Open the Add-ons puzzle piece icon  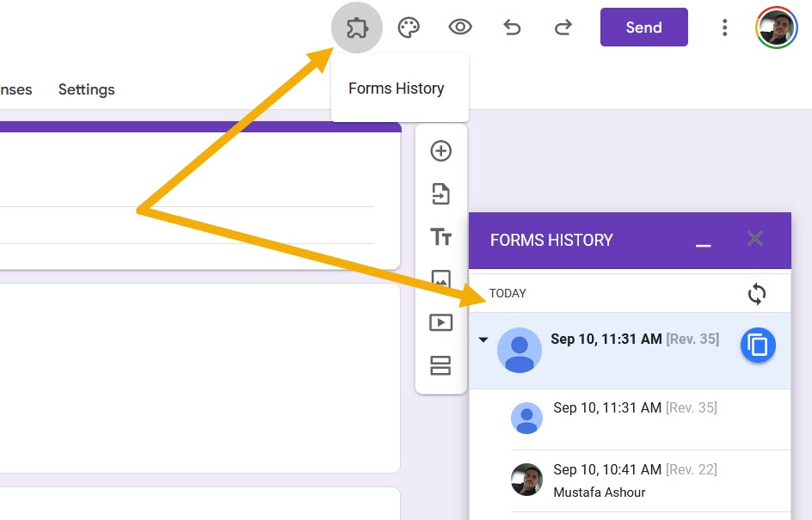pyautogui.click(x=356, y=27)
